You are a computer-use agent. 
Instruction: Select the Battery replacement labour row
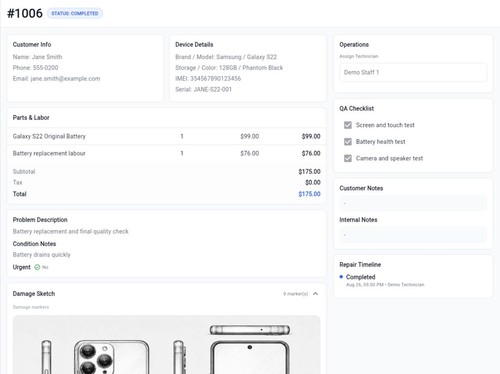pyautogui.click(x=166, y=153)
